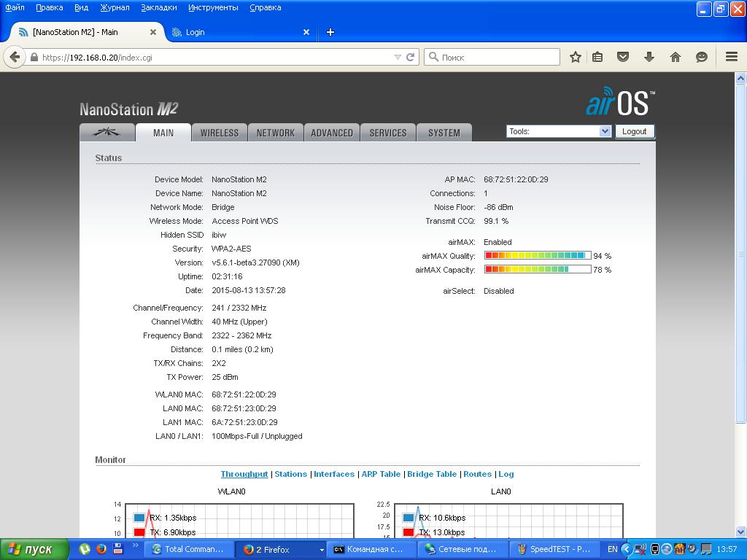Switch to Командная строка taskbar window
This screenshot has width=747, height=560.
371,550
